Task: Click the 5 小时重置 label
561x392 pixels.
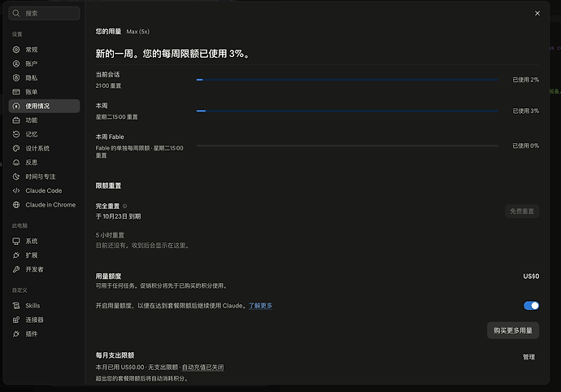Action: [110, 235]
